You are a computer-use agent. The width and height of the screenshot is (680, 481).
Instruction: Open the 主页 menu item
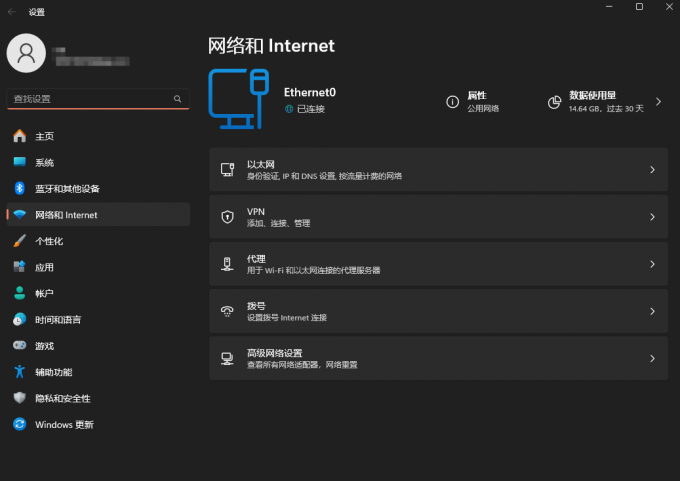coord(98,136)
